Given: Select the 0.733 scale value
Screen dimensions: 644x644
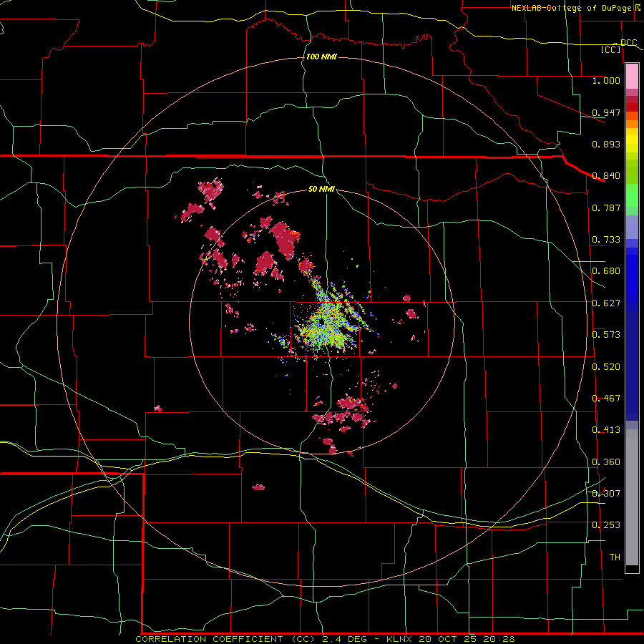Looking at the screenshot, I should [x=606, y=240].
